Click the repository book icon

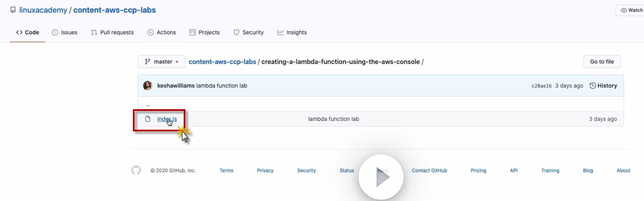13,10
